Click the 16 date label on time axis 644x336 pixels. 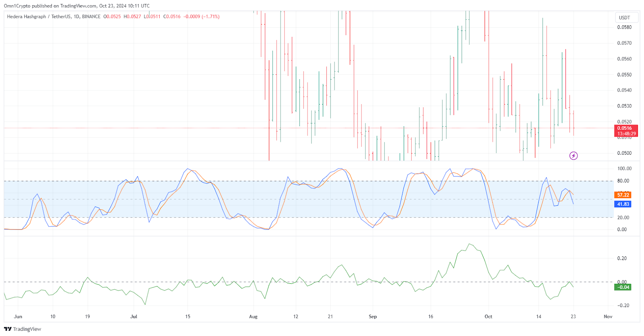click(x=431, y=317)
